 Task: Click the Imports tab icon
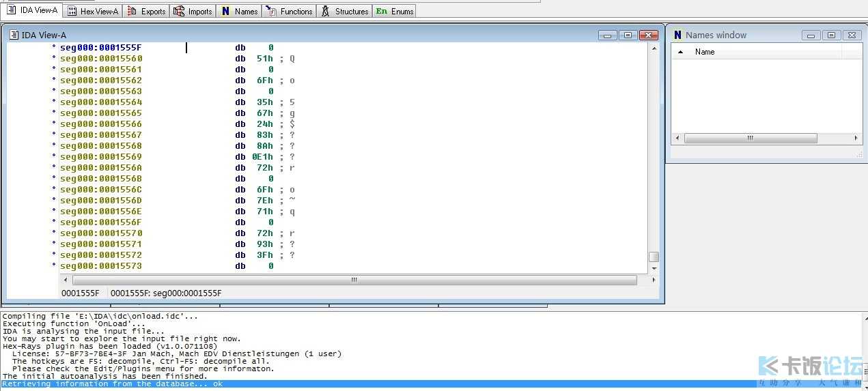(x=179, y=11)
